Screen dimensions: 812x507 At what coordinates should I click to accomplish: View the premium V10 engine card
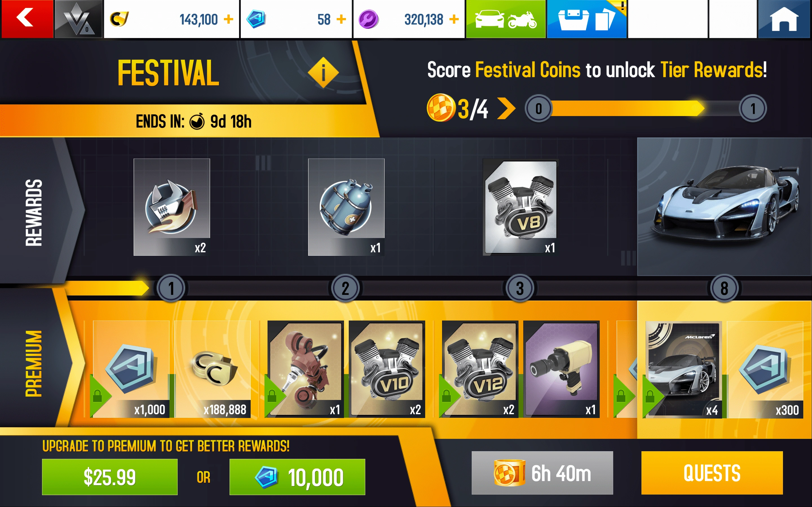coord(387,369)
